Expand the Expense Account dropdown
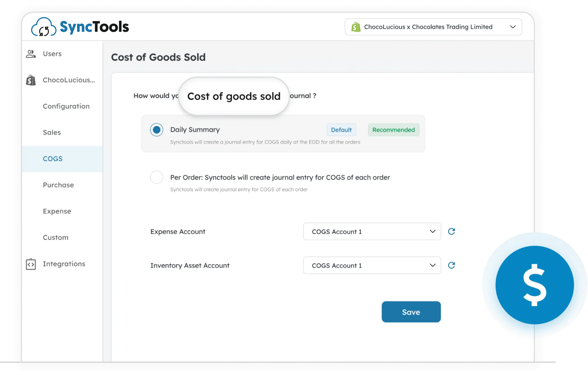The height and width of the screenshot is (375, 588). point(372,231)
